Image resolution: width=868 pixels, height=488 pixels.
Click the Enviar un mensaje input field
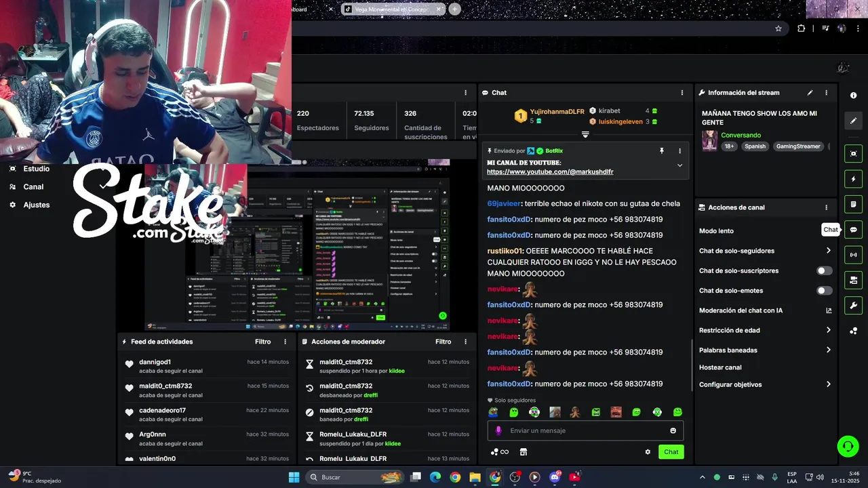(x=585, y=430)
